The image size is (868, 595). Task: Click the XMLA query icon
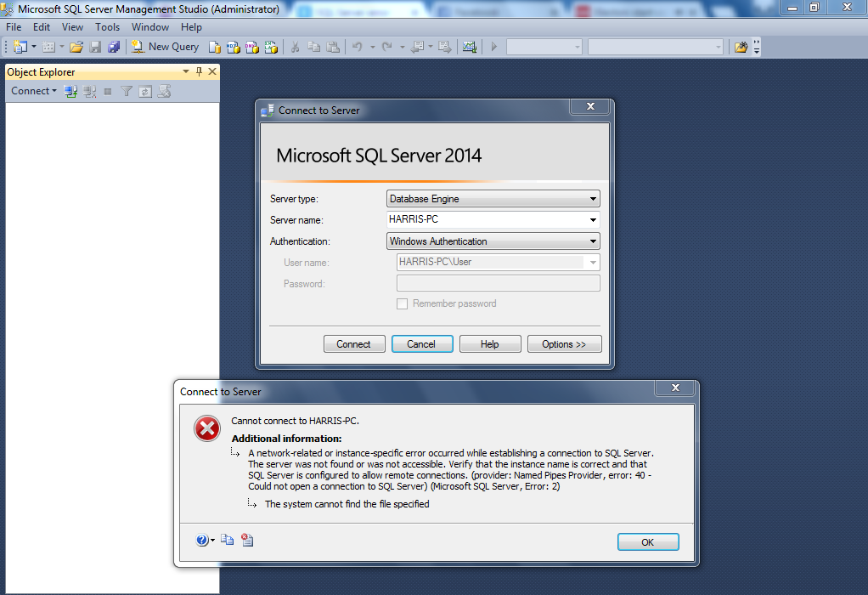[271, 47]
